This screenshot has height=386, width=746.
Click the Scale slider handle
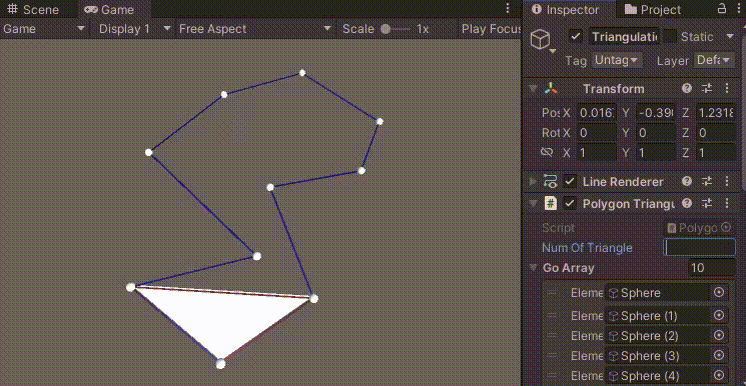(386, 30)
